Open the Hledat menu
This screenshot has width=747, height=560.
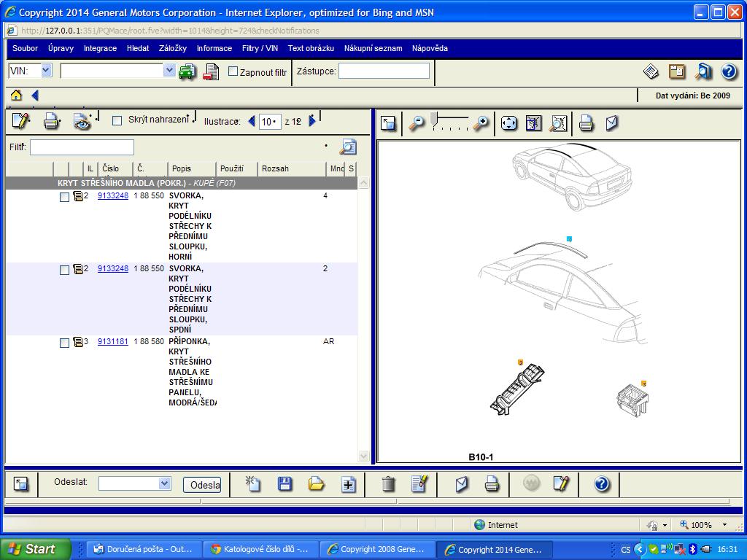coord(138,48)
